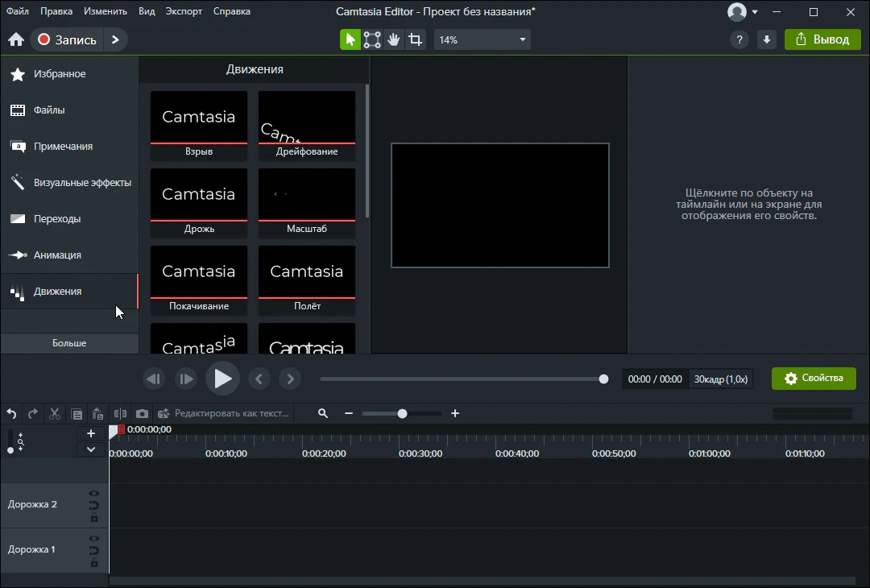Open canvas zoom 14% dropdown
The image size is (870, 588).
[483, 39]
